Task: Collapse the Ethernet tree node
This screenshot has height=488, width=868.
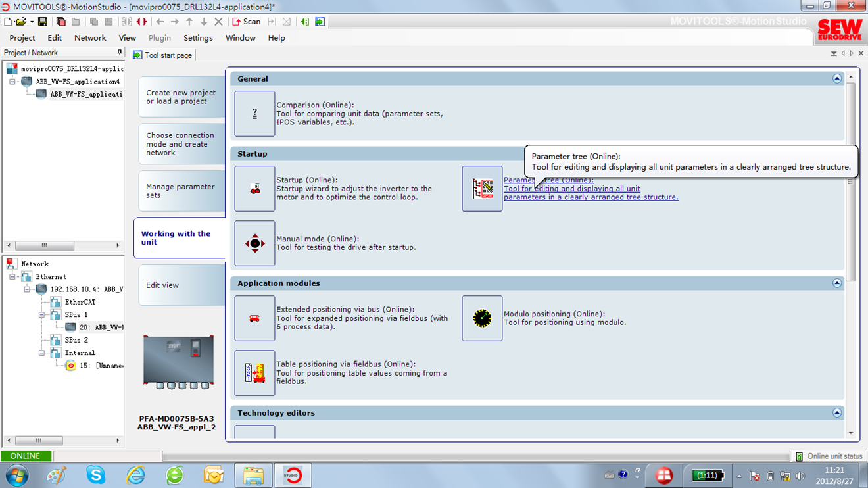Action: pyautogui.click(x=13, y=277)
